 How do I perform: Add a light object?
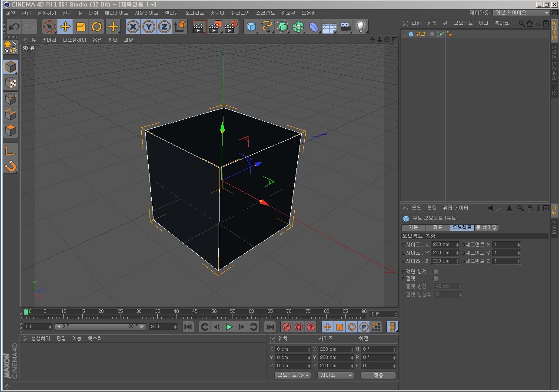click(360, 27)
